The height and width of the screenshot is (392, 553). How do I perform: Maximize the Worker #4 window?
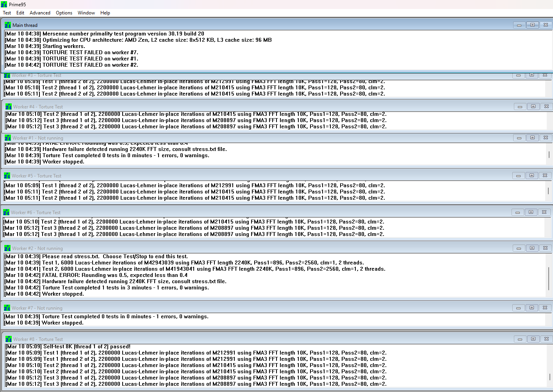(x=533, y=106)
